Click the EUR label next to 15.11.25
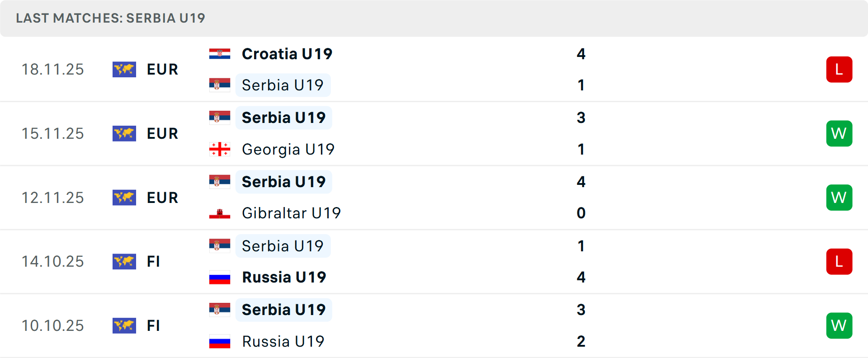 click(162, 133)
